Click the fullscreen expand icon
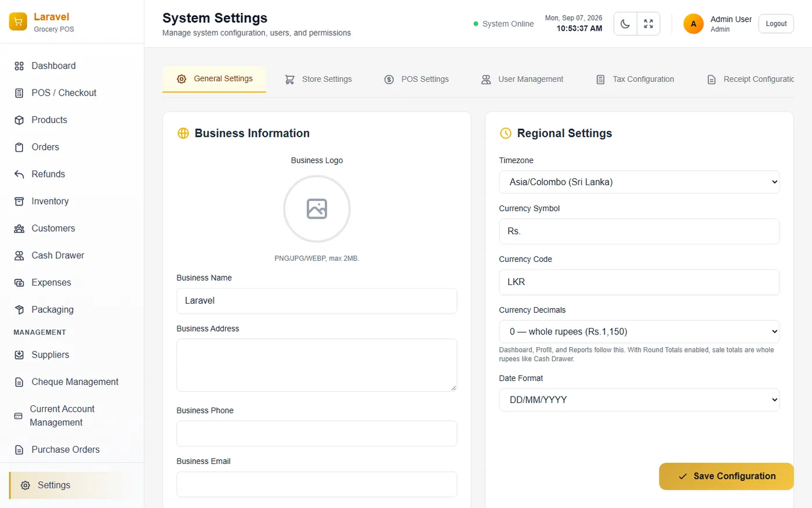The height and width of the screenshot is (508, 812). click(648, 24)
